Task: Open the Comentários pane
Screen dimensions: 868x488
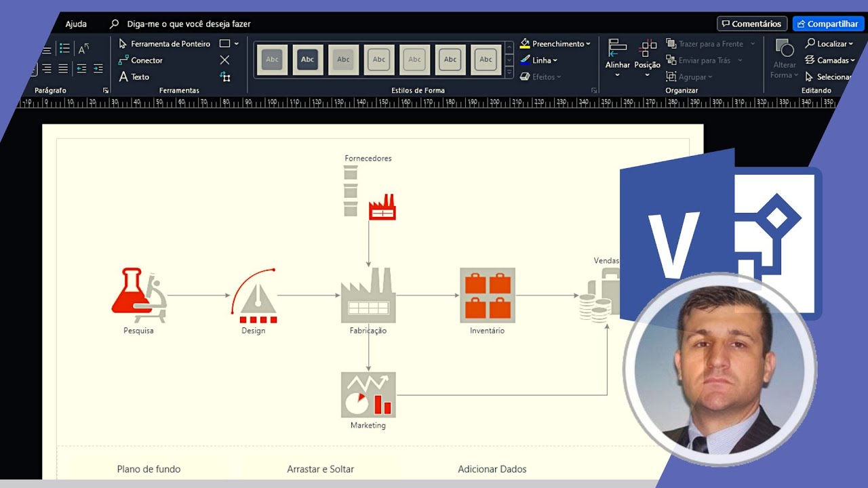Action: coord(752,24)
